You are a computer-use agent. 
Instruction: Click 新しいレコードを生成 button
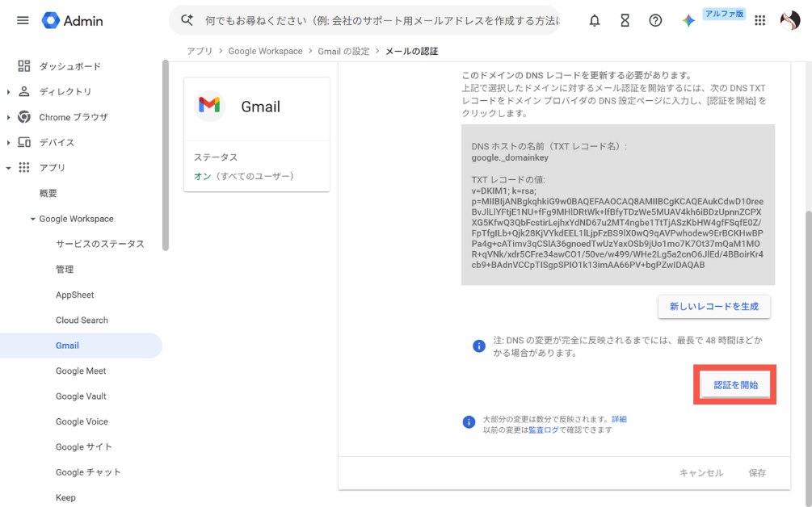(714, 307)
